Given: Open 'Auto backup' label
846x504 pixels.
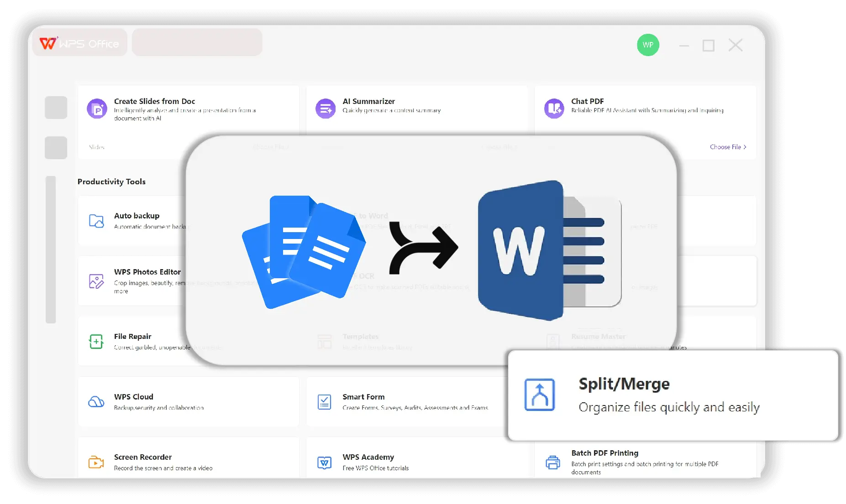Looking at the screenshot, I should point(137,216).
